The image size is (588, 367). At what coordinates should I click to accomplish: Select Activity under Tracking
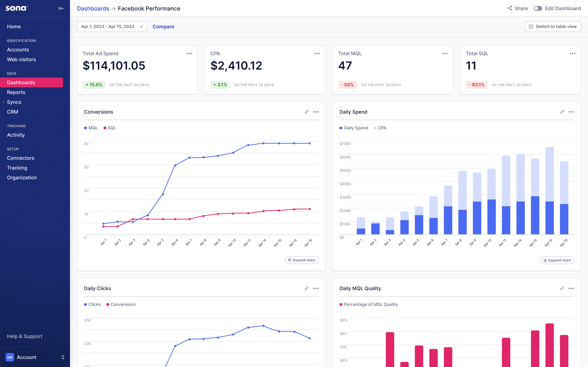point(16,135)
